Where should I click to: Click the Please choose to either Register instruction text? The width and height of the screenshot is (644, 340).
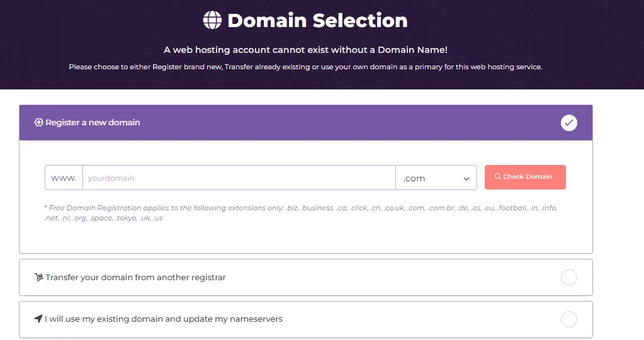pos(305,67)
